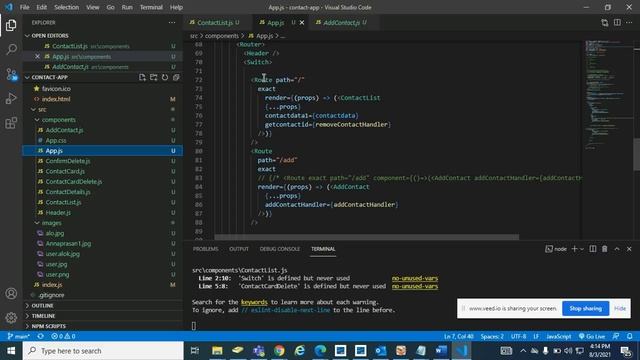640x360 pixels.
Task: Close App.js in Open Editors list
Action: pyautogui.click(x=37, y=56)
